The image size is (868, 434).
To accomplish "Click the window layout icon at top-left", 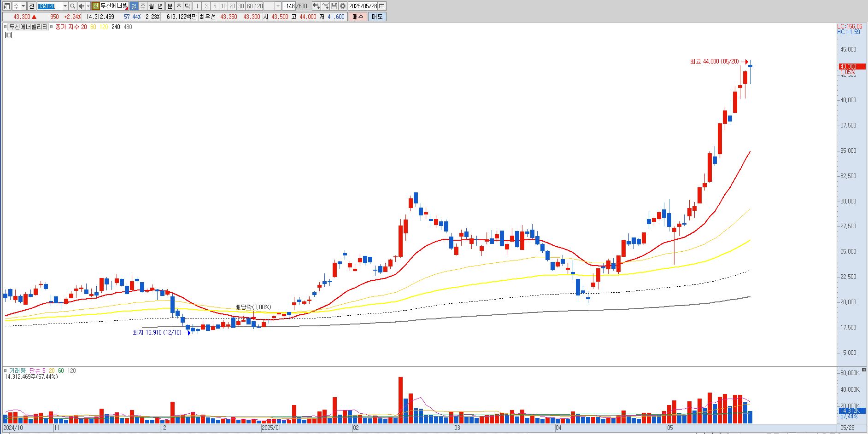I will pyautogui.click(x=7, y=6).
